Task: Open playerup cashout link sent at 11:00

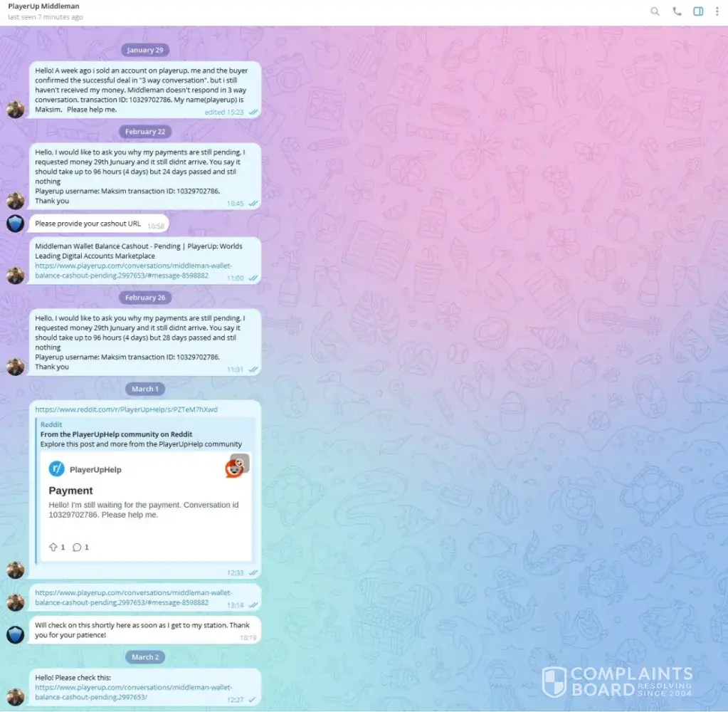Action: [x=133, y=271]
